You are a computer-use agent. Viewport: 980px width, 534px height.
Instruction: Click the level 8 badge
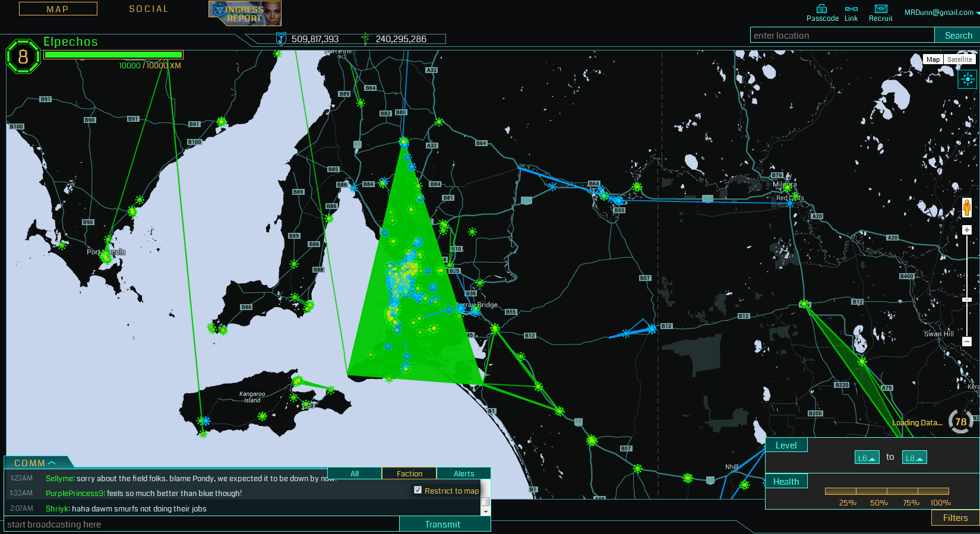(23, 56)
